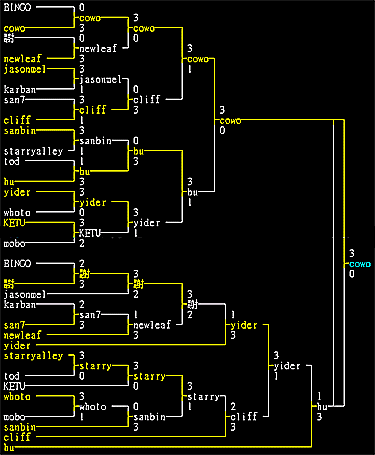Viewport: 375px width, 455px height.
Task: Select yellow "starryalley" entry in the lower bracket
Action: (x=33, y=356)
